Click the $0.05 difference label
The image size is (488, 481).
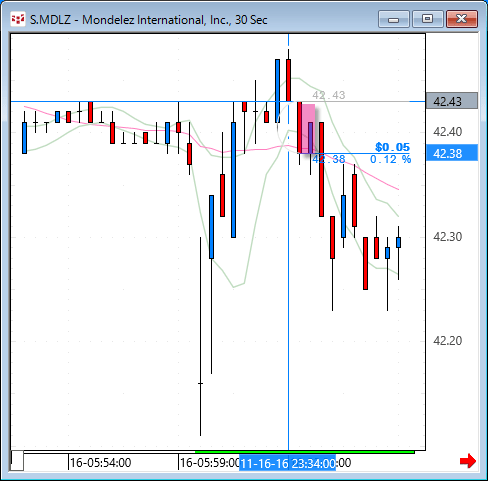tap(392, 147)
